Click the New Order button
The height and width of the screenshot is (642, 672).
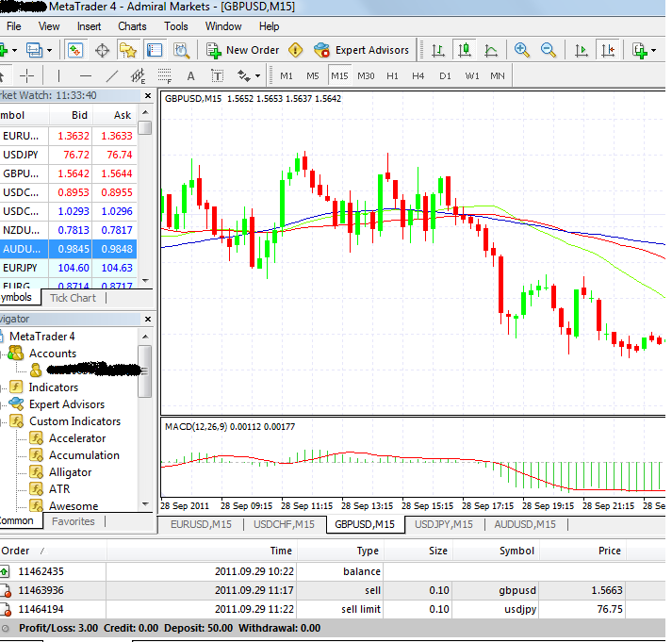click(242, 50)
